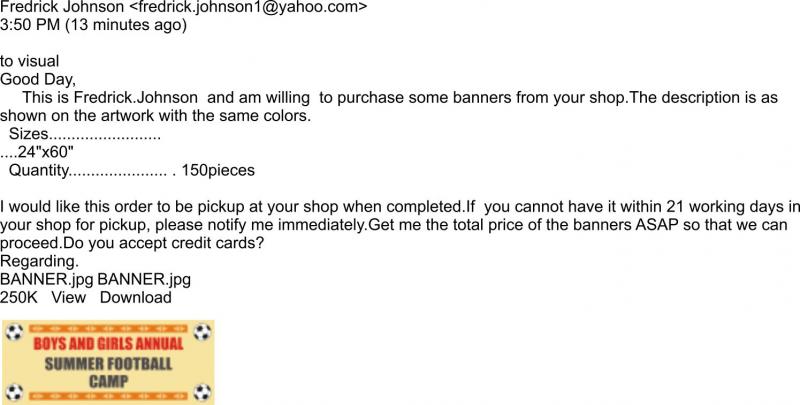Click the 250K attachment size label

coord(19,297)
